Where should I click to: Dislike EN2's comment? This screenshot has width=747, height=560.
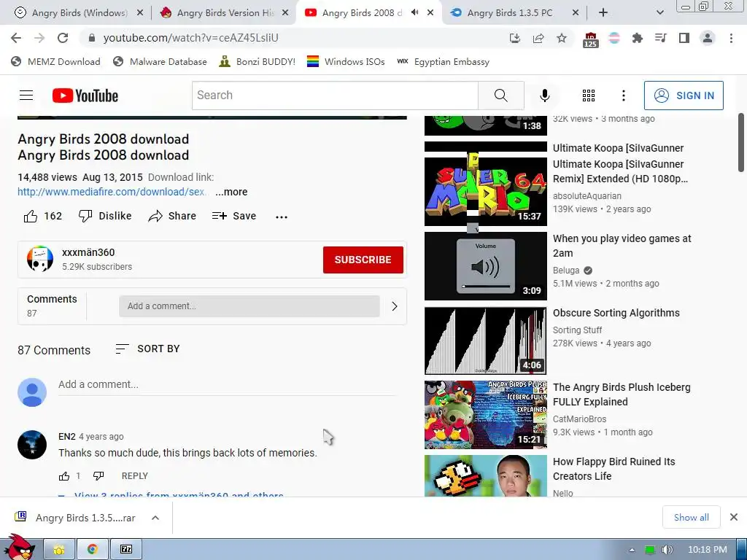tap(98, 475)
